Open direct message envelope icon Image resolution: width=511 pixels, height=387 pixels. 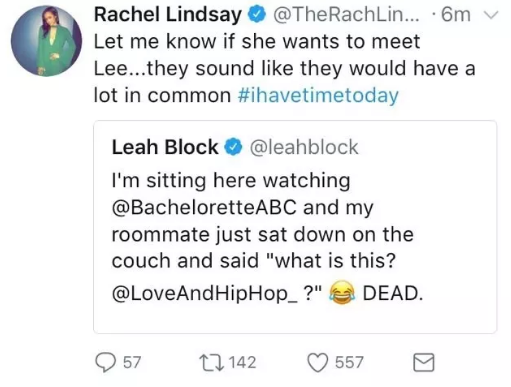coord(424,362)
